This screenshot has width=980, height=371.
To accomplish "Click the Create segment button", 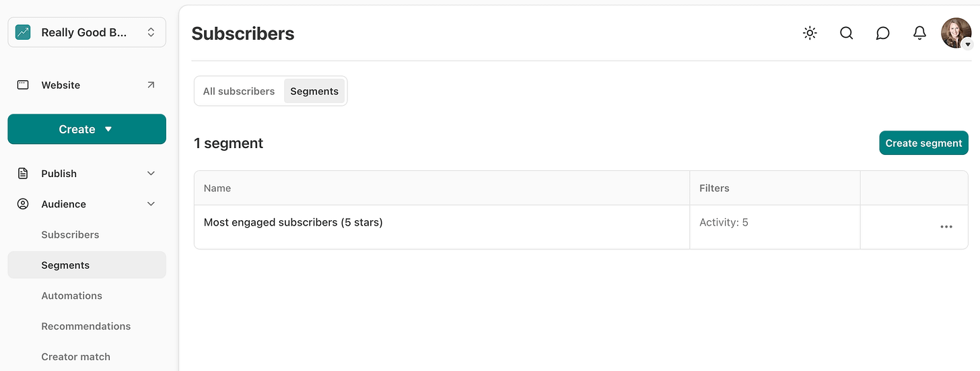I will point(923,143).
